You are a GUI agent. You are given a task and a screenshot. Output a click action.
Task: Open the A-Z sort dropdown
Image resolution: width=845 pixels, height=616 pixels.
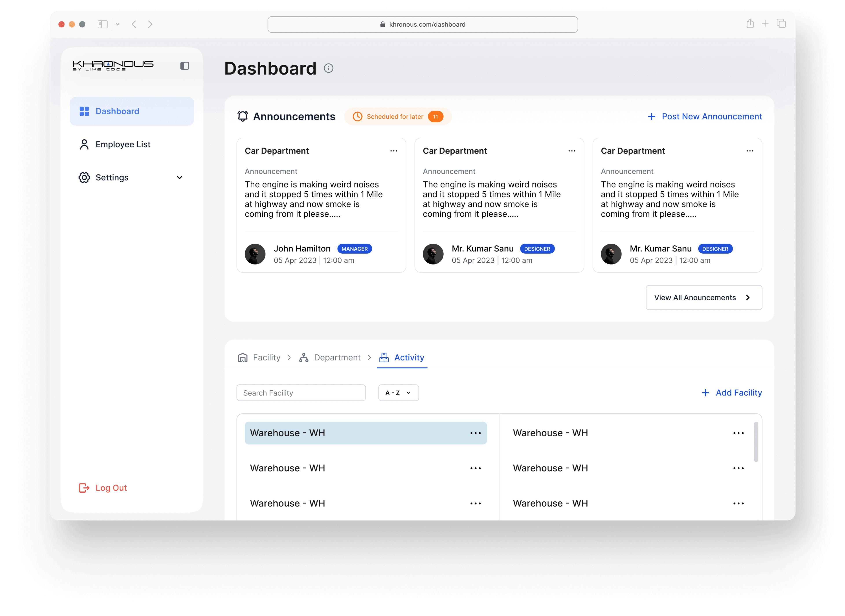(398, 393)
